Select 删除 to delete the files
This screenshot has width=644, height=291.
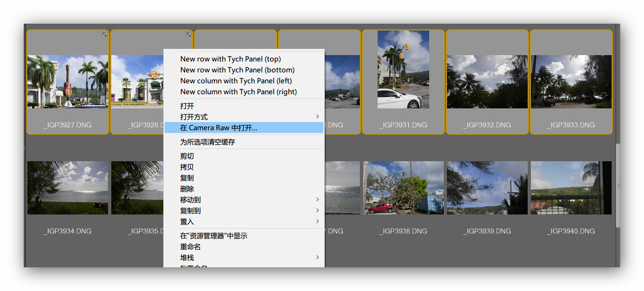186,189
